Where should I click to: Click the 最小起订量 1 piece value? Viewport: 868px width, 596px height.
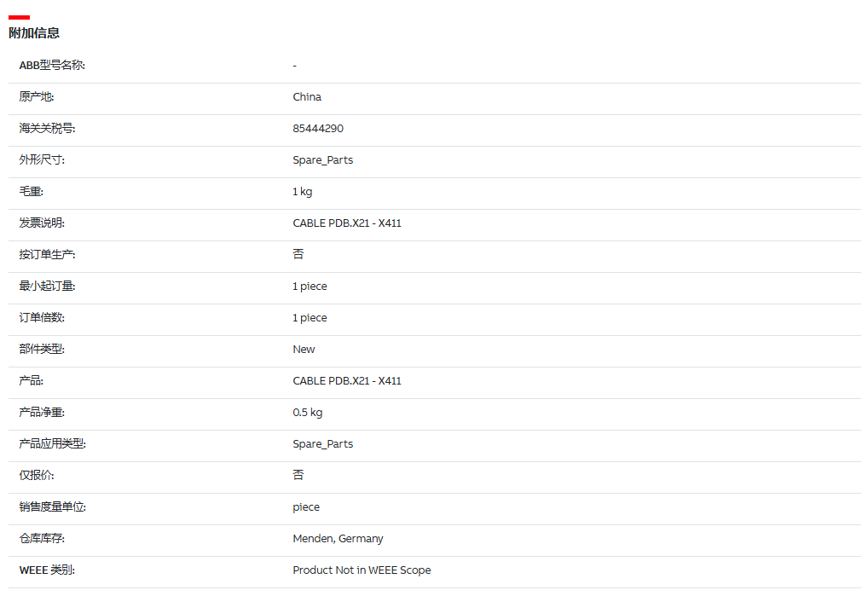pyautogui.click(x=310, y=286)
